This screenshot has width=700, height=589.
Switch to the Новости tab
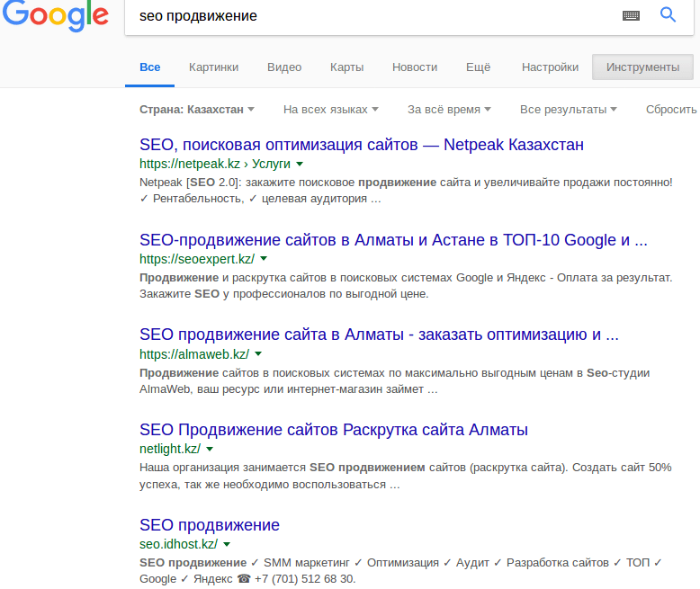click(415, 67)
